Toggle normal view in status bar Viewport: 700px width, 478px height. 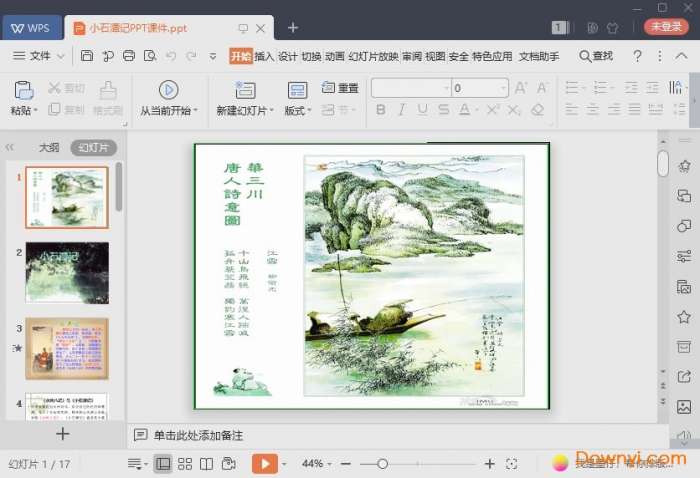162,464
